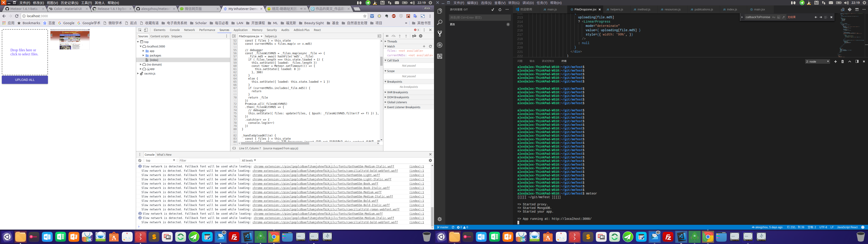The height and width of the screenshot is (244, 868).
Task: Kill terminal with the trash icon
Action: pos(842,61)
